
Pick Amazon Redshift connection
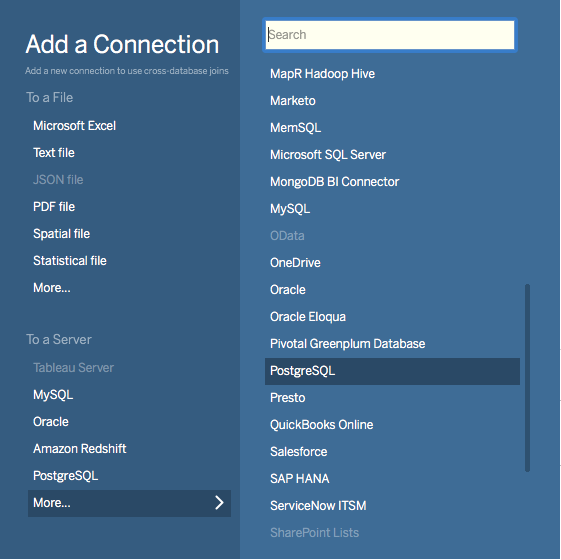tap(79, 449)
